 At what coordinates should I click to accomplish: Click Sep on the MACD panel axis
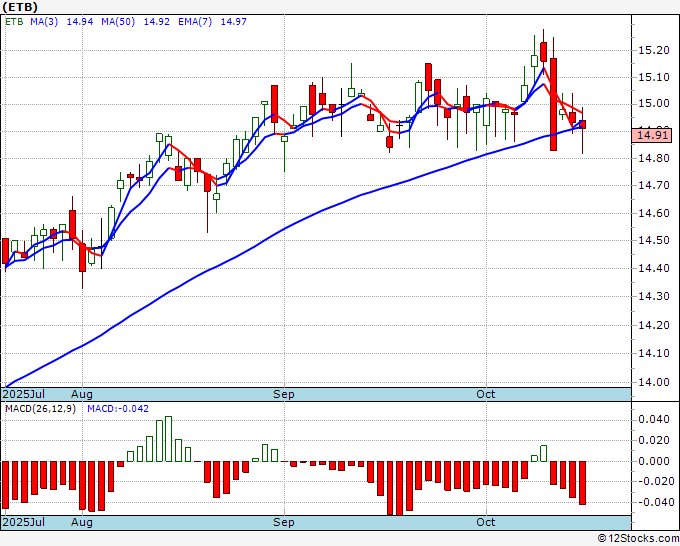284,522
